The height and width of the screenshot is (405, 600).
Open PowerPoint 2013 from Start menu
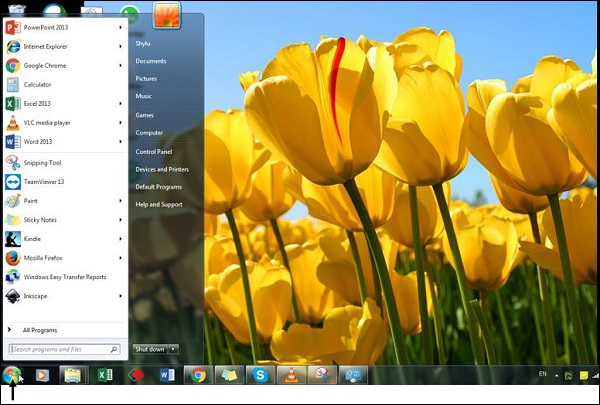click(65, 28)
